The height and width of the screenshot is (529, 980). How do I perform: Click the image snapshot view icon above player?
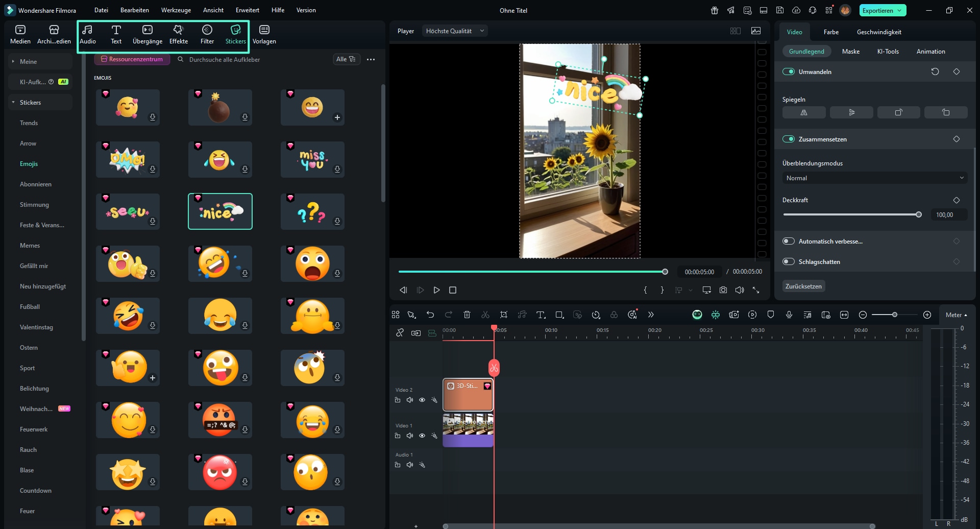tap(756, 31)
